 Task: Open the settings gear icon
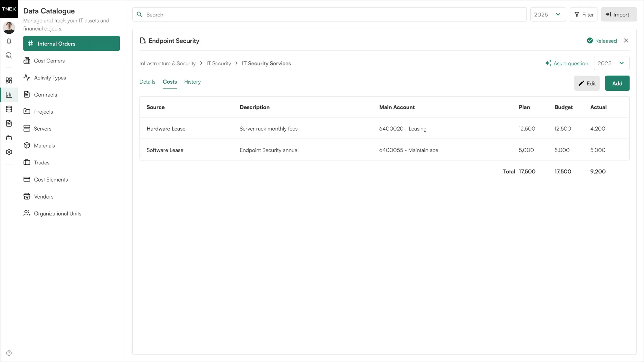click(9, 152)
